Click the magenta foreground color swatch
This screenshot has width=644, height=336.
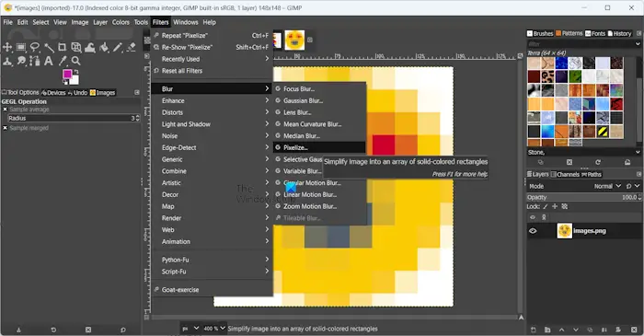pyautogui.click(x=67, y=75)
